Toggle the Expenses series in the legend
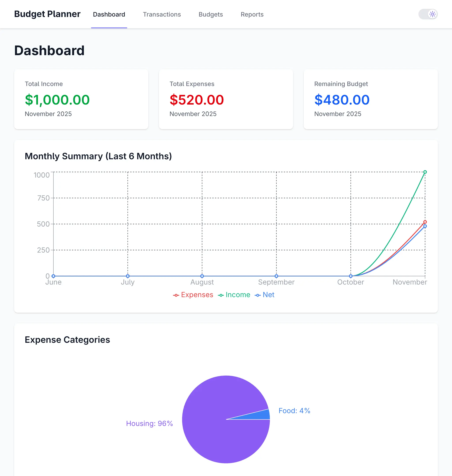The height and width of the screenshot is (476, 452). tap(197, 295)
